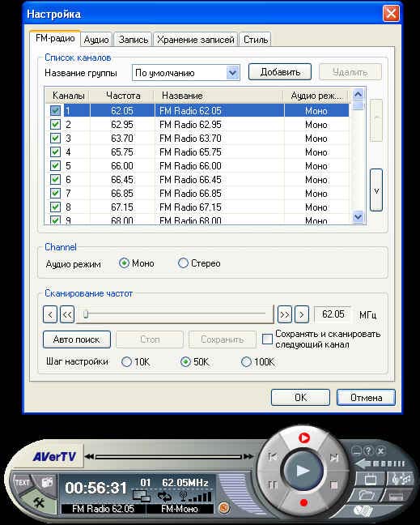Open the Стиль tab
420x525 pixels.
click(256, 40)
